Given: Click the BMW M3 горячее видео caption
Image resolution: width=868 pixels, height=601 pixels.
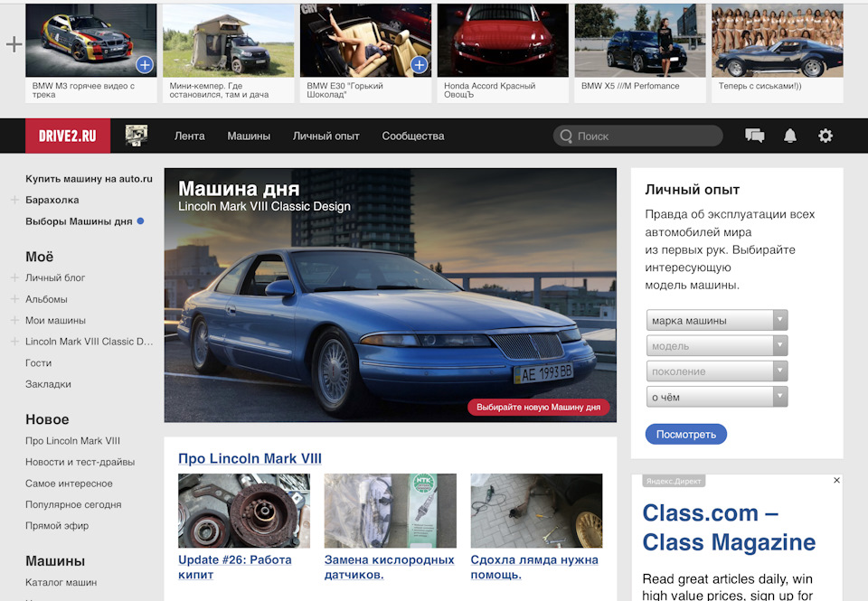Looking at the screenshot, I should 83,89.
